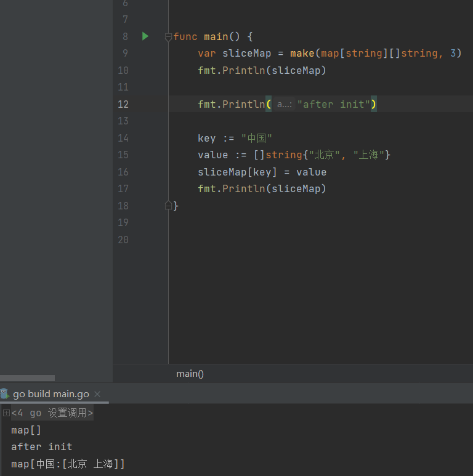Click the 'make' keyword on line 9

[x=302, y=54]
